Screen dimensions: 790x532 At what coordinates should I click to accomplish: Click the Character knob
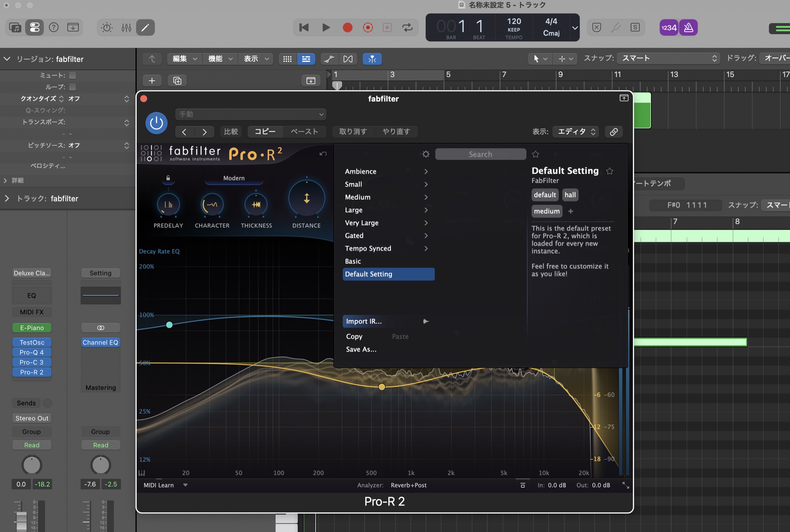coord(212,204)
